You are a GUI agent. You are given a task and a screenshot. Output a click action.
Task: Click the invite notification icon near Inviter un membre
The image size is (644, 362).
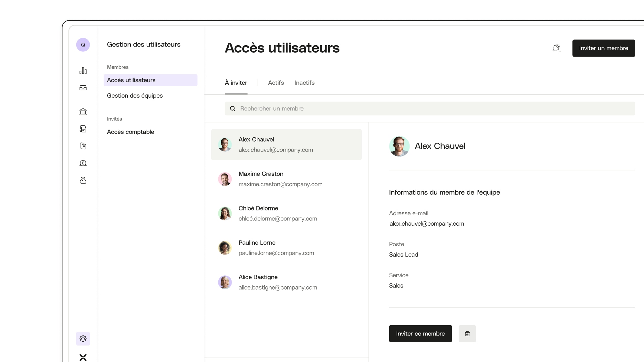click(x=557, y=48)
